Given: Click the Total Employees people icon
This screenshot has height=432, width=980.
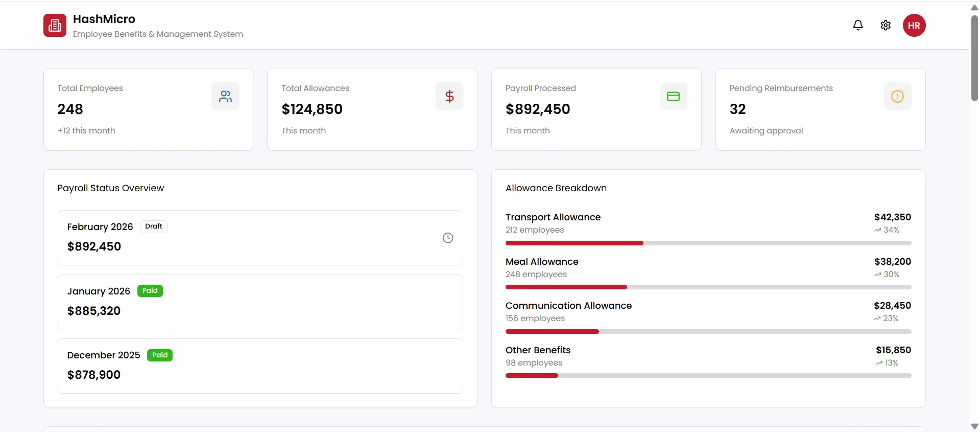Looking at the screenshot, I should (x=225, y=96).
